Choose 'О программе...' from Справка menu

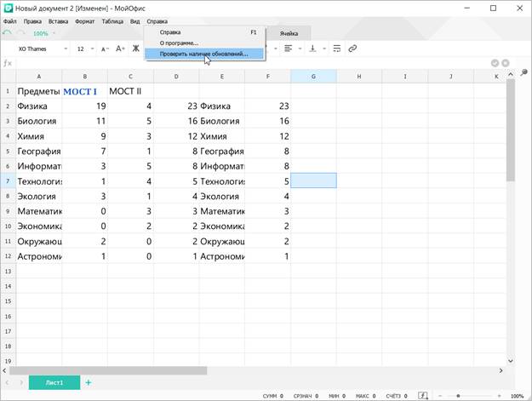click(x=179, y=43)
